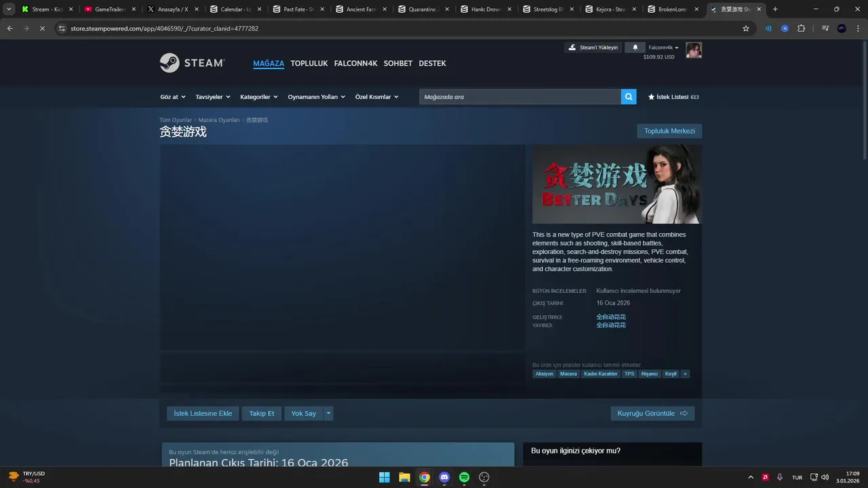
Task: Switch to the Anasayfa / X tab
Action: tap(172, 9)
